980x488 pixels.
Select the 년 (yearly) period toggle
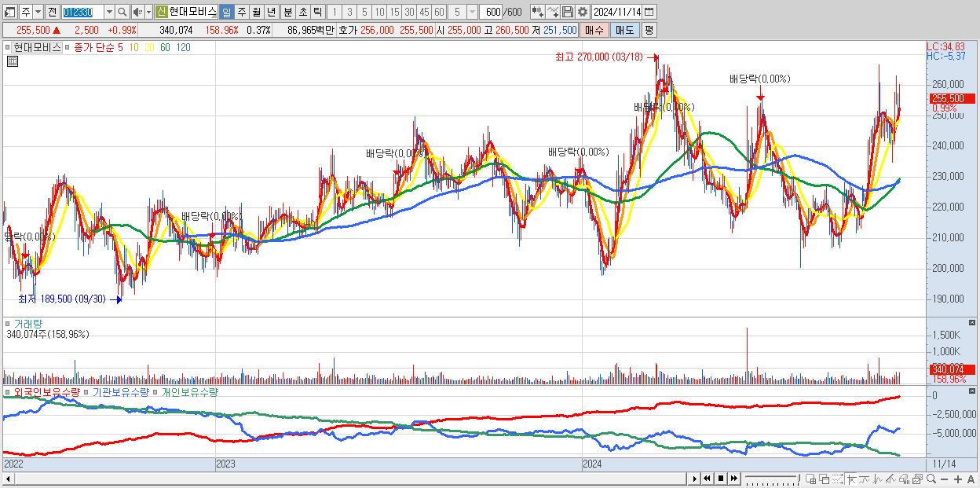click(271, 12)
